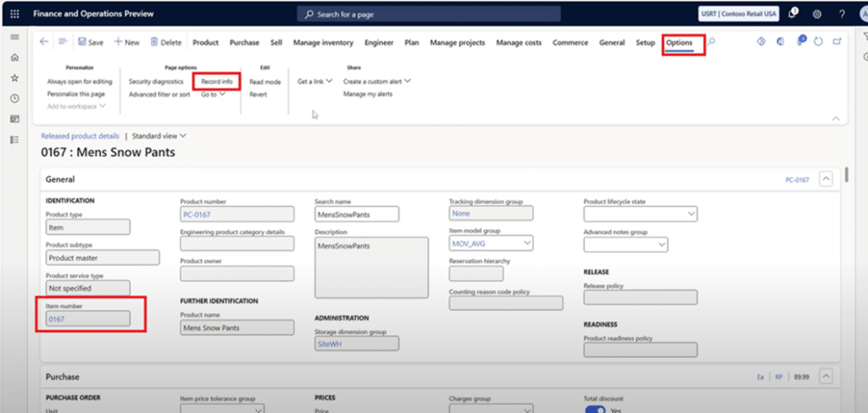Open the filter pane funnel icon
The image size is (868, 413).
coord(864,36)
